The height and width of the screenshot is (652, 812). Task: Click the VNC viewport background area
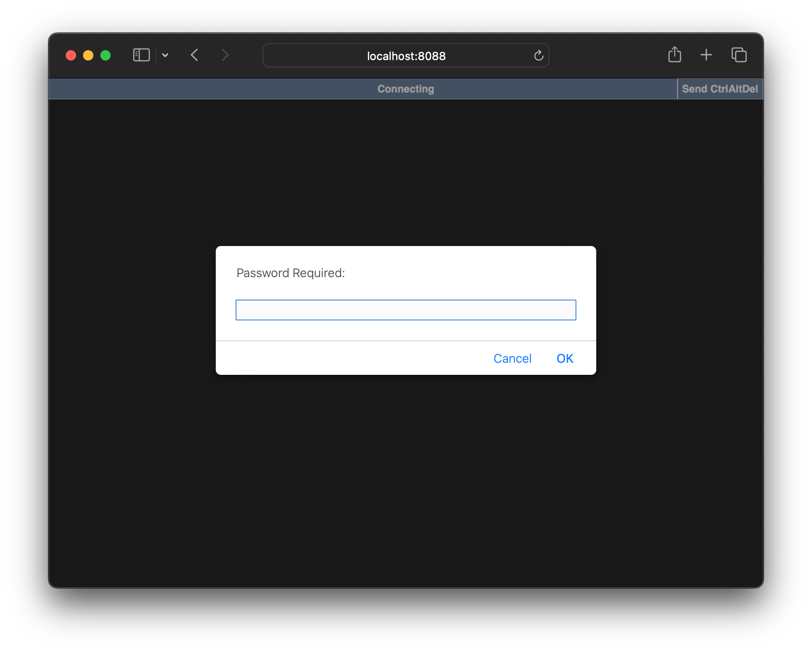[x=406, y=497]
